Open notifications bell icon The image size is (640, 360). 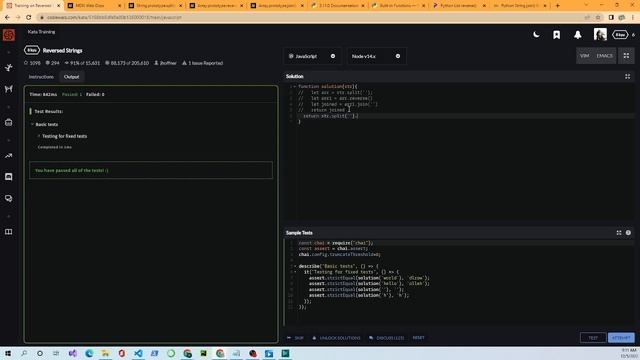(578, 35)
